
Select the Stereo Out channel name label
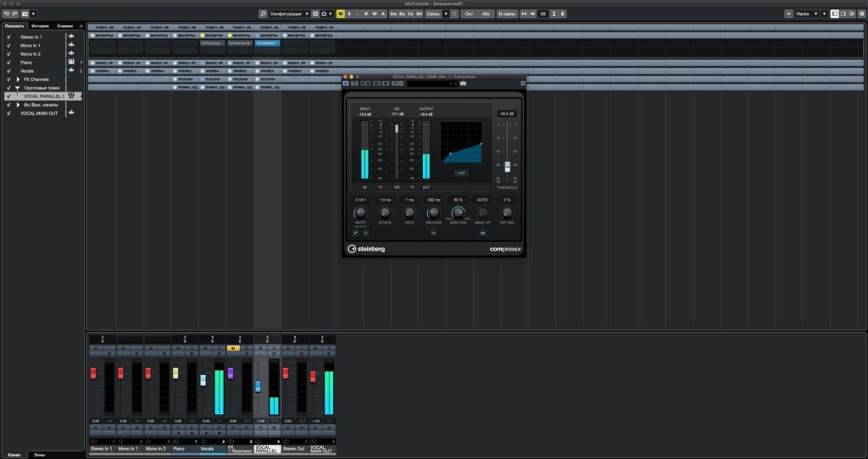(x=294, y=449)
